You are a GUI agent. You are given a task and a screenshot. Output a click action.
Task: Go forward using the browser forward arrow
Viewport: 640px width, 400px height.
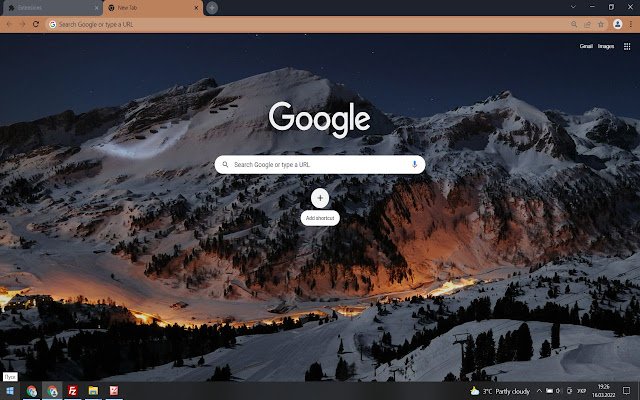coord(22,24)
